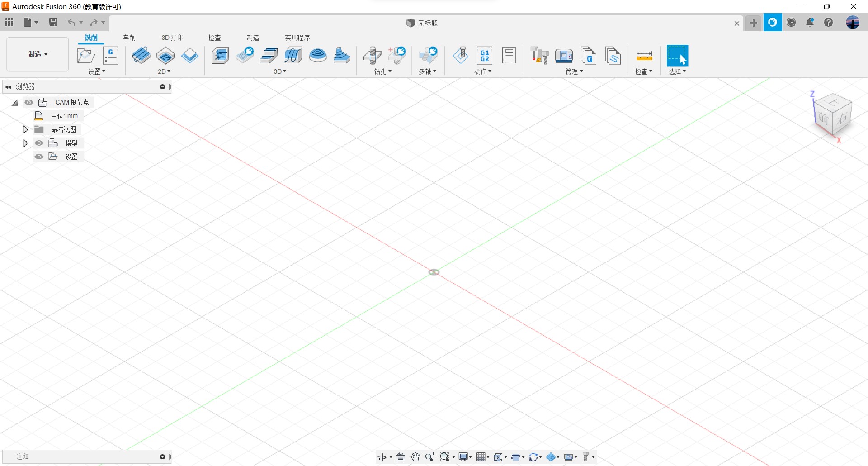Switch to the 车削 tab
The height and width of the screenshot is (466, 868).
point(129,38)
